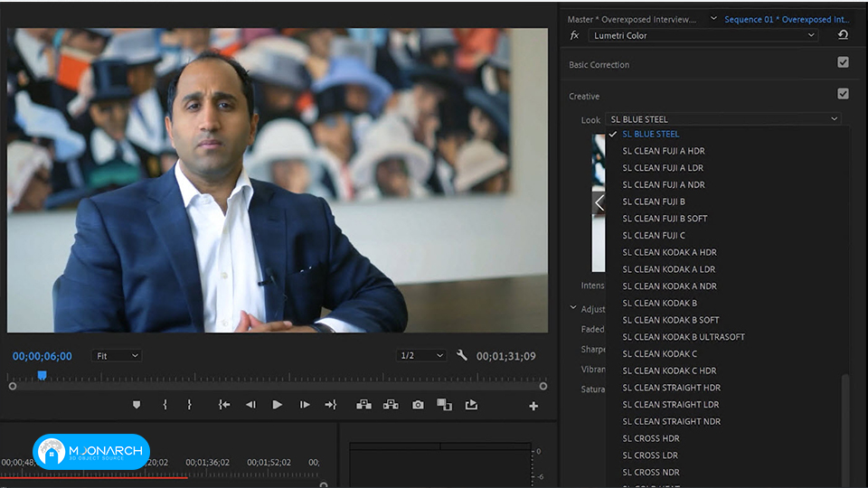The height and width of the screenshot is (488, 868).
Task: Click the current timecode 00;00;06;00
Action: pyautogui.click(x=42, y=356)
